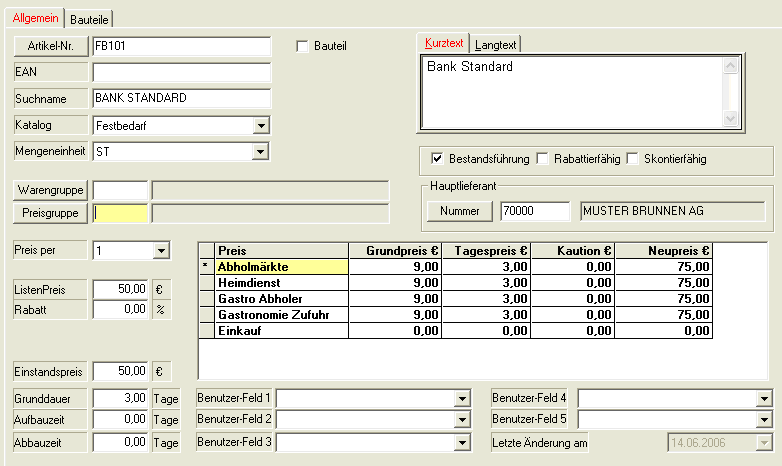The image size is (782, 466).
Task: Uncheck the Bestandsführung checkbox
Action: (437, 159)
